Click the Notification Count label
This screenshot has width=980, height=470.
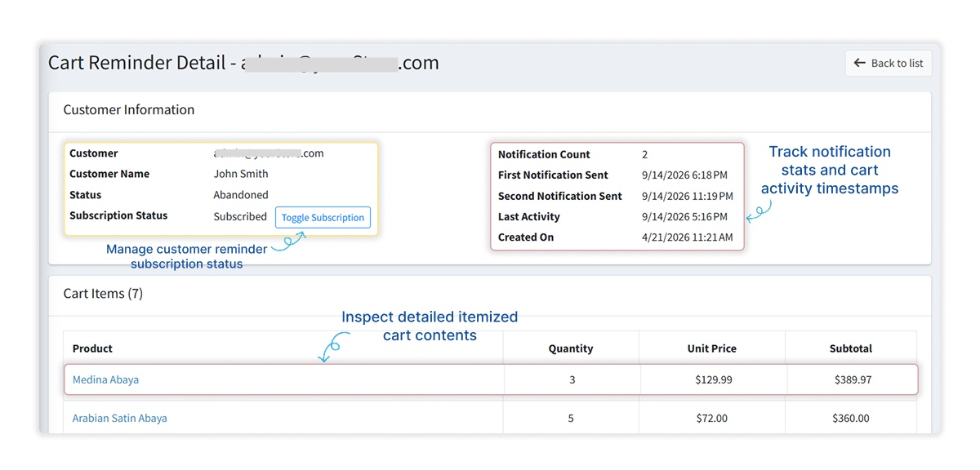pyautogui.click(x=544, y=154)
